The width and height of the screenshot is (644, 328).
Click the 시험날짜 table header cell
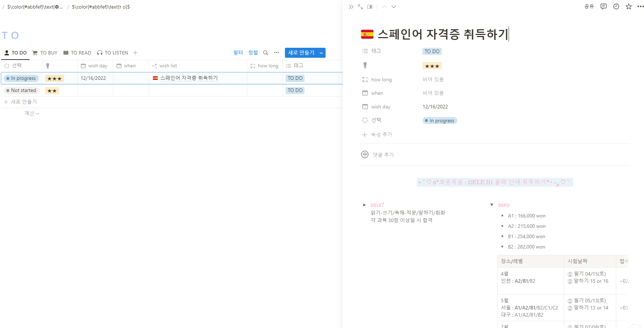click(x=590, y=261)
